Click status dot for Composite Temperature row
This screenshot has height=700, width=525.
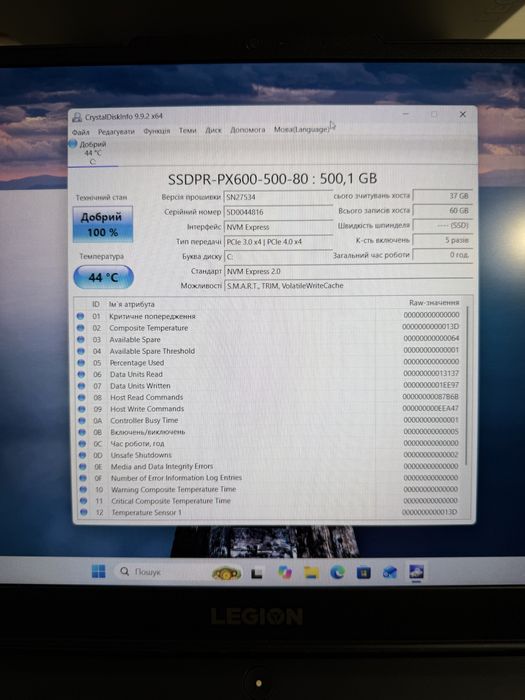80,328
